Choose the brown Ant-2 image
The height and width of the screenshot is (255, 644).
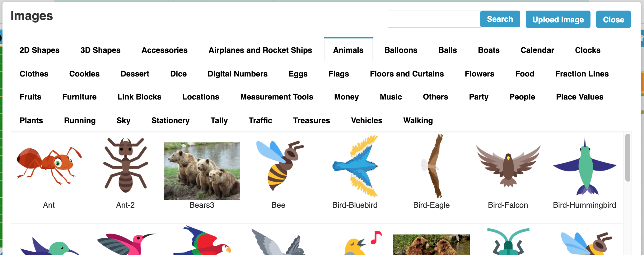[x=125, y=165]
